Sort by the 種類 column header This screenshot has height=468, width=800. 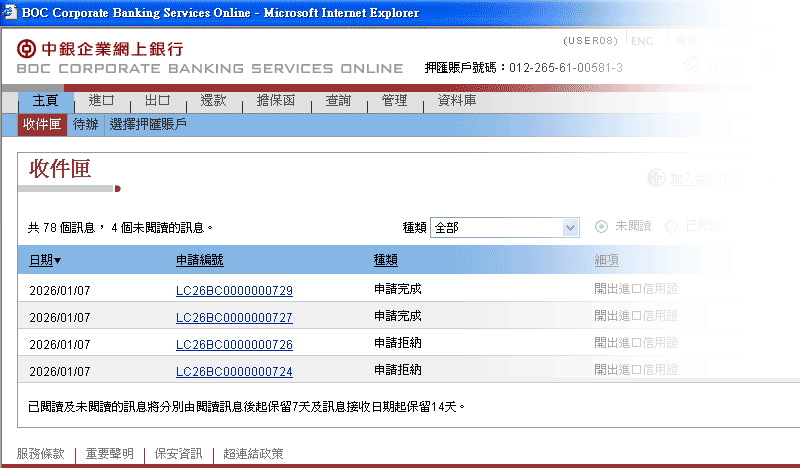click(x=386, y=260)
